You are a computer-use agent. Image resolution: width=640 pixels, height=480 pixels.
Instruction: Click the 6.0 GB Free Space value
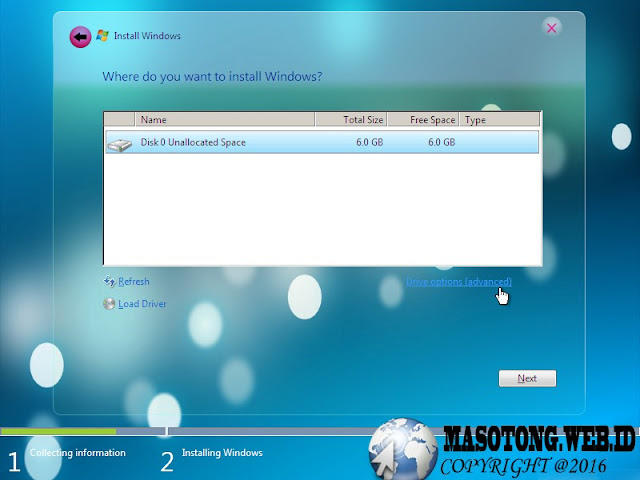coord(442,142)
